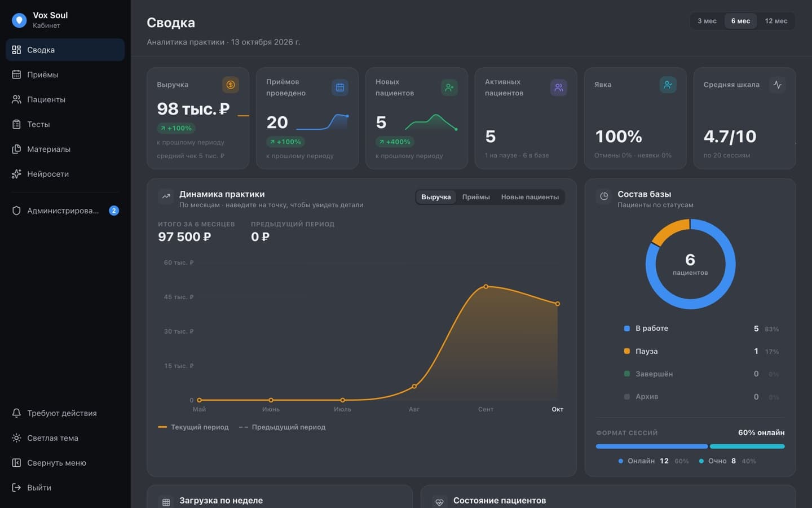Switch chart to Новые пациенты tab
The width and height of the screenshot is (812, 508).
(530, 197)
